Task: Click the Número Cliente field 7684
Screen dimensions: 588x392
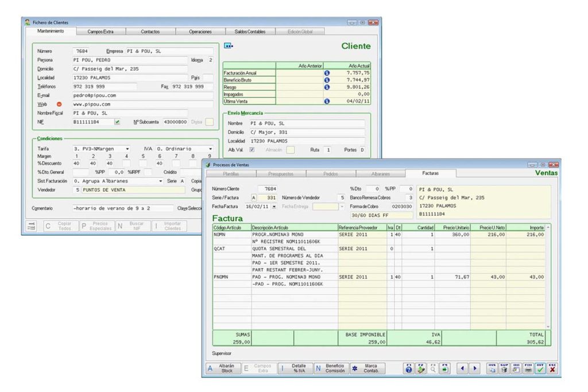Action: click(268, 189)
